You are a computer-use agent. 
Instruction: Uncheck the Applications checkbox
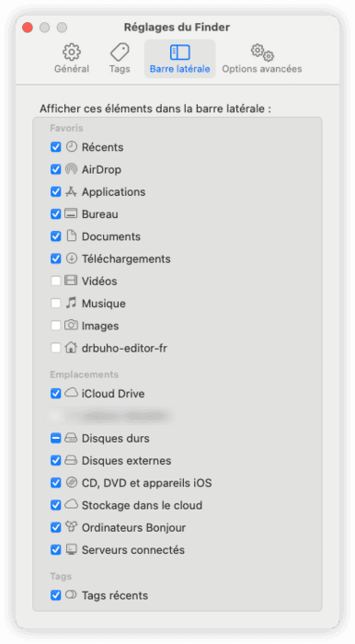pos(56,191)
